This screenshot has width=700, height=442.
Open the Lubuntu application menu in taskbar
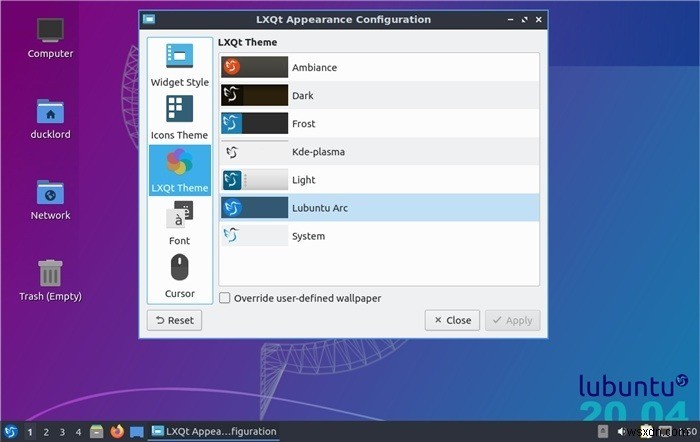(x=11, y=432)
